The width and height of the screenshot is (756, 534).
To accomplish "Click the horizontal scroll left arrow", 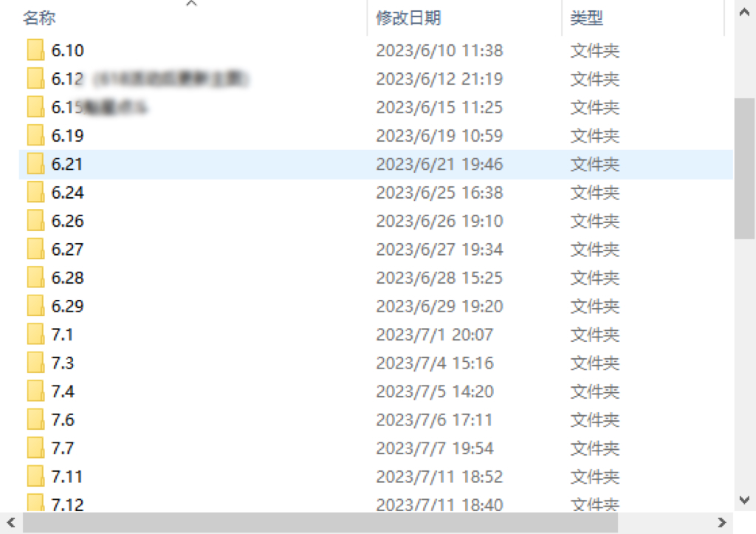I will pos(10,522).
